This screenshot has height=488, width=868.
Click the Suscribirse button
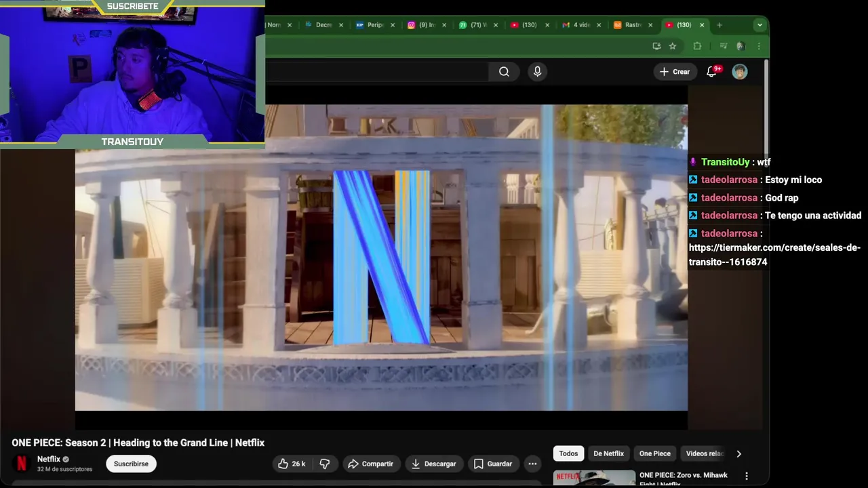pos(131,464)
